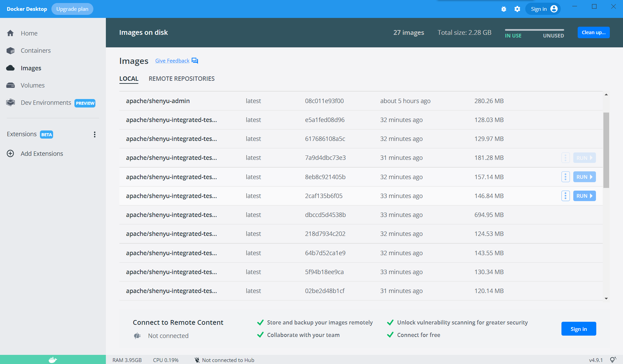
Task: Select the Images cloud icon
Action: (x=10, y=68)
